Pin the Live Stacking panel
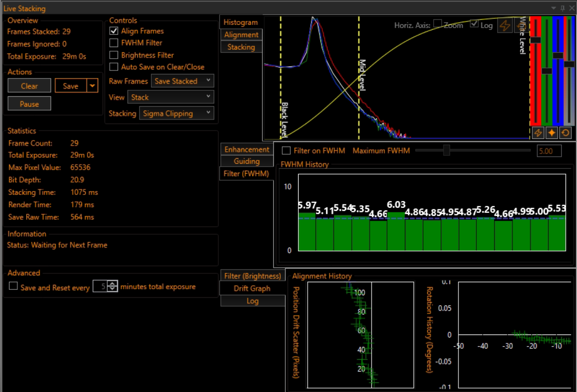The height and width of the screenshot is (392, 577). tap(562, 8)
